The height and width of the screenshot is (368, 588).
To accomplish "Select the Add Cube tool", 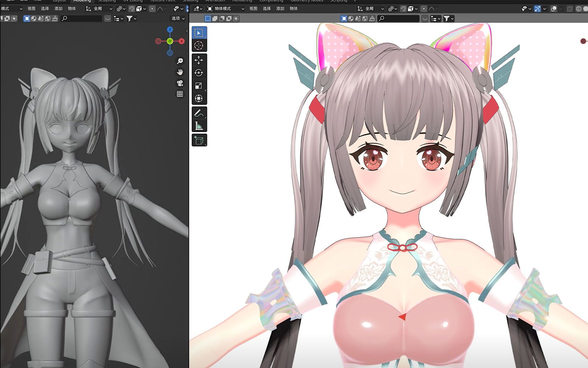I will pyautogui.click(x=199, y=140).
